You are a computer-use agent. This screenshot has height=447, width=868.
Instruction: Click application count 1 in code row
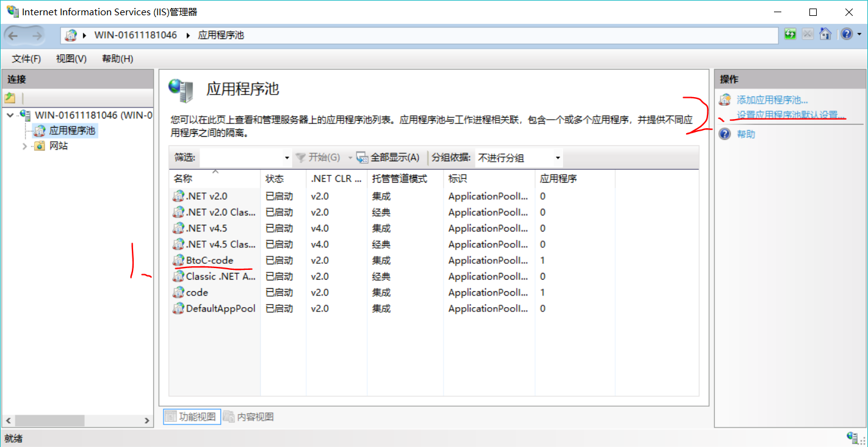point(543,292)
